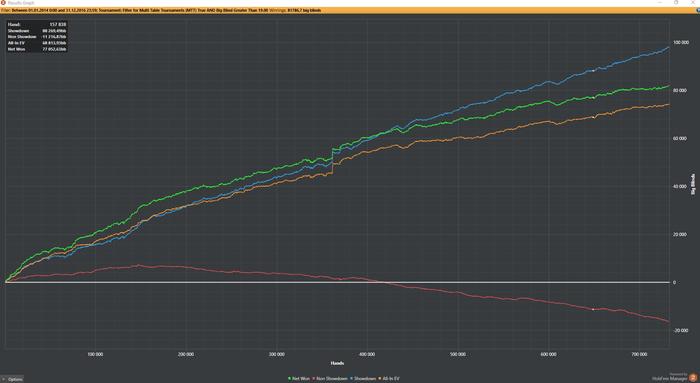This screenshot has width=700, height=383.
Task: Click the Hands count row in stats box
Action: (37, 25)
